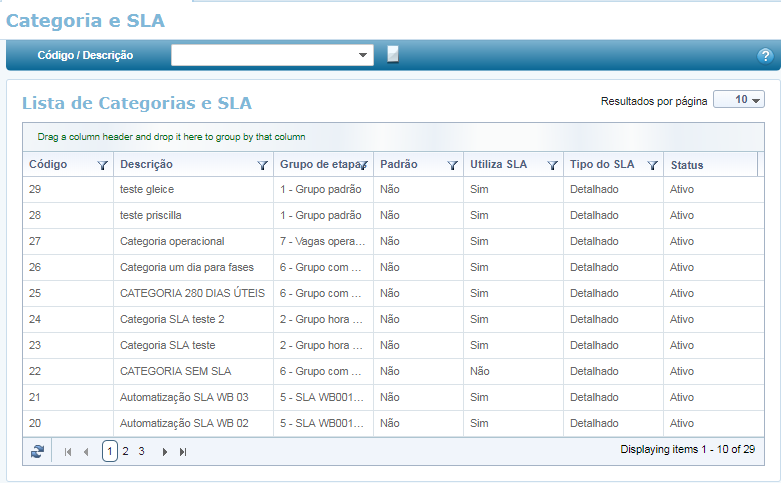This screenshot has height=483, width=781.
Task: Open filter for Código column
Action: [102, 165]
